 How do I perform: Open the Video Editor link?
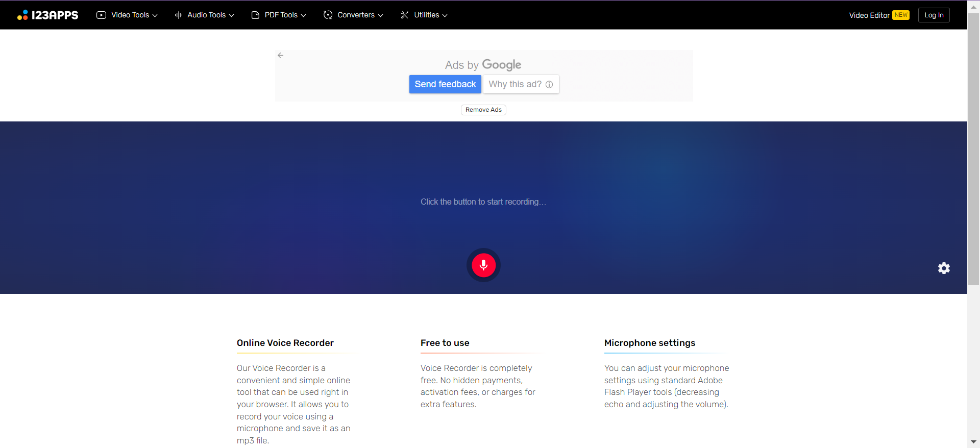[869, 15]
